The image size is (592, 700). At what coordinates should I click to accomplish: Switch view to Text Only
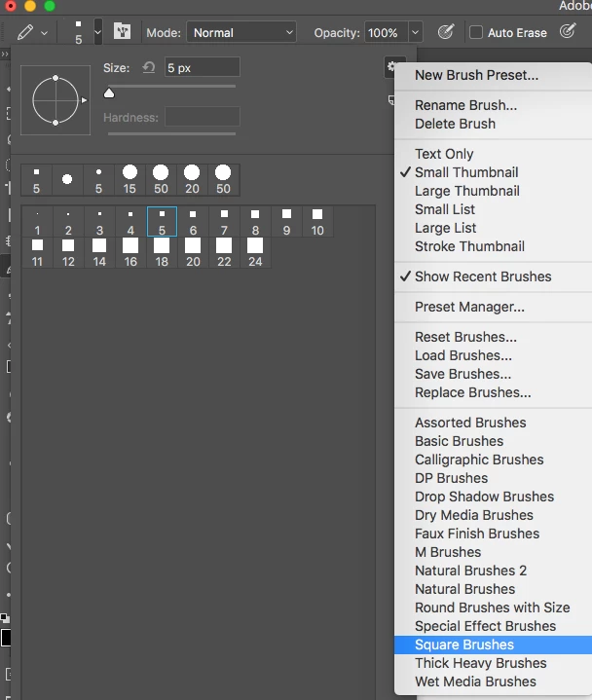(x=493, y=154)
